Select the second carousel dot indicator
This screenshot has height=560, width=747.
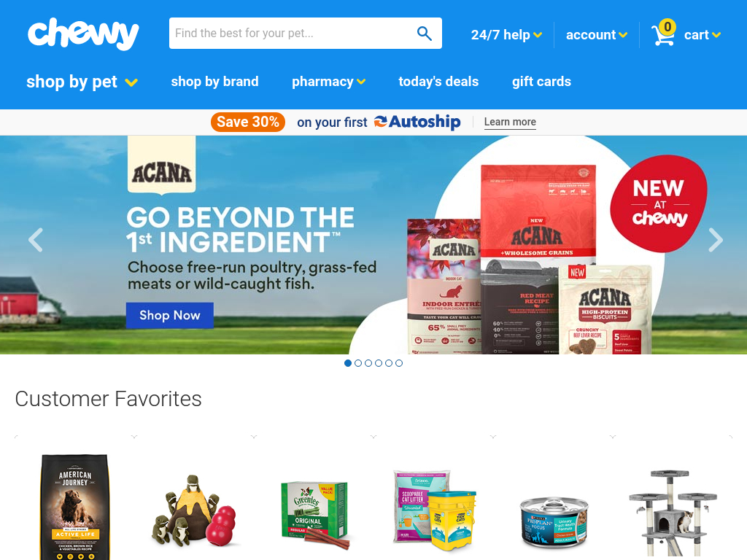pyautogui.click(x=358, y=363)
